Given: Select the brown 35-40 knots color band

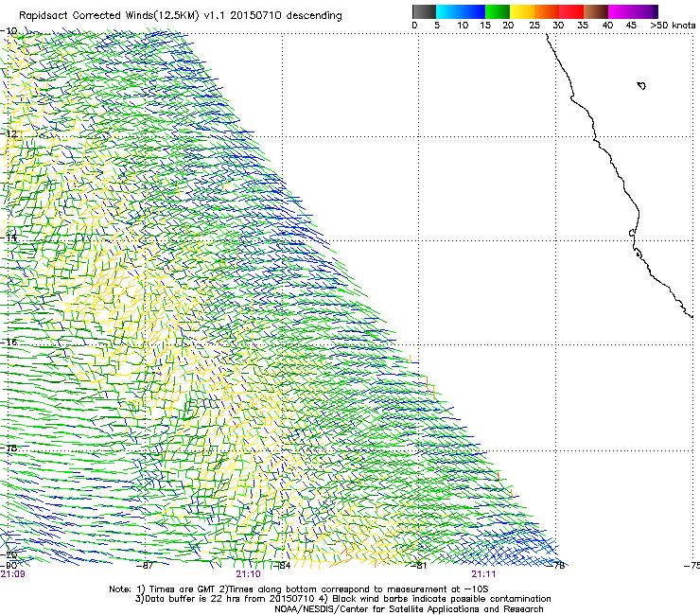Looking at the screenshot, I should click(x=596, y=11).
